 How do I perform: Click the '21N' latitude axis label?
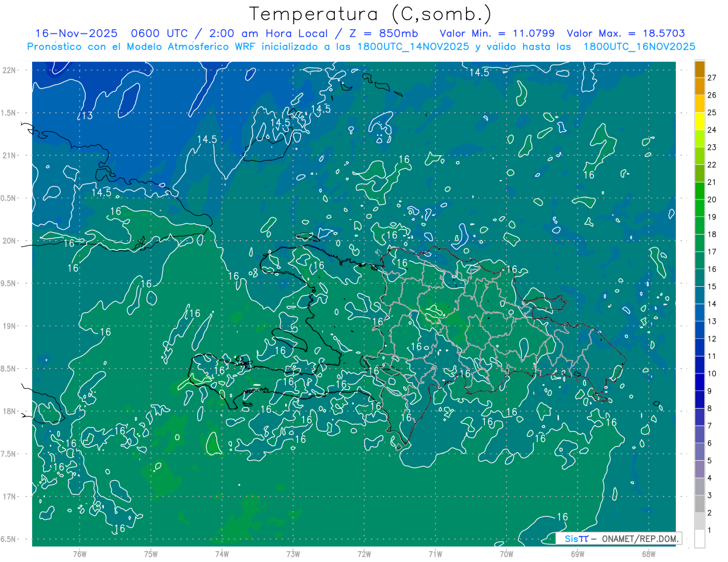pyautogui.click(x=10, y=155)
